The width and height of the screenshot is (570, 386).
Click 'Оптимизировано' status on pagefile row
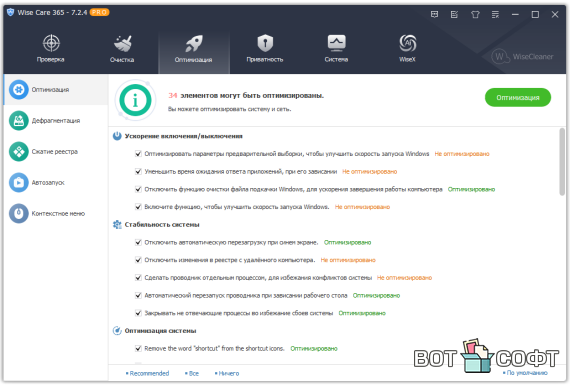point(471,189)
